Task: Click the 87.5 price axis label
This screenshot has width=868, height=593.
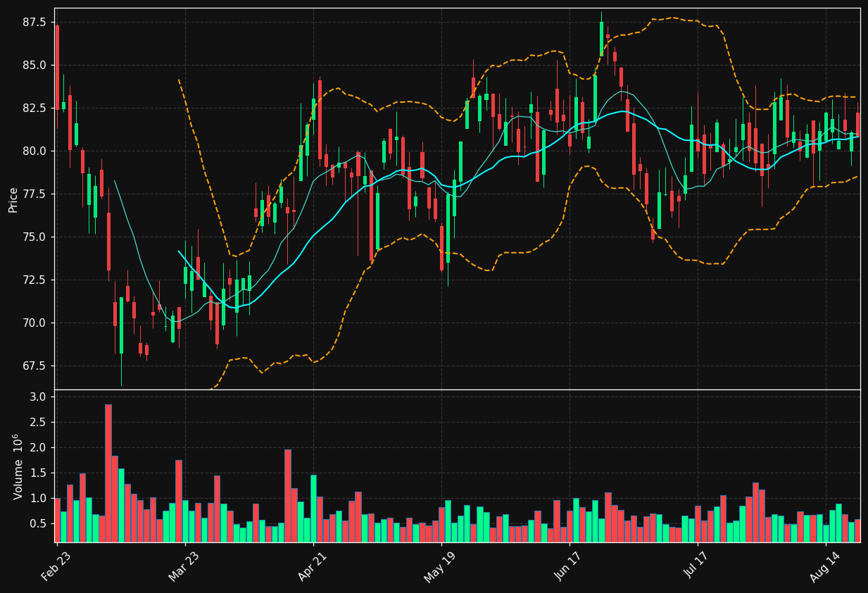Action: click(35, 23)
